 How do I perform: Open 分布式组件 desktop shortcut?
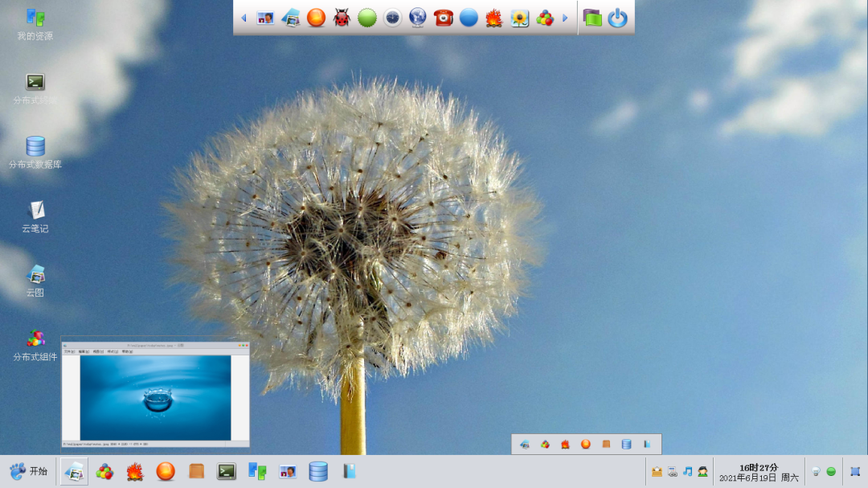(x=35, y=346)
